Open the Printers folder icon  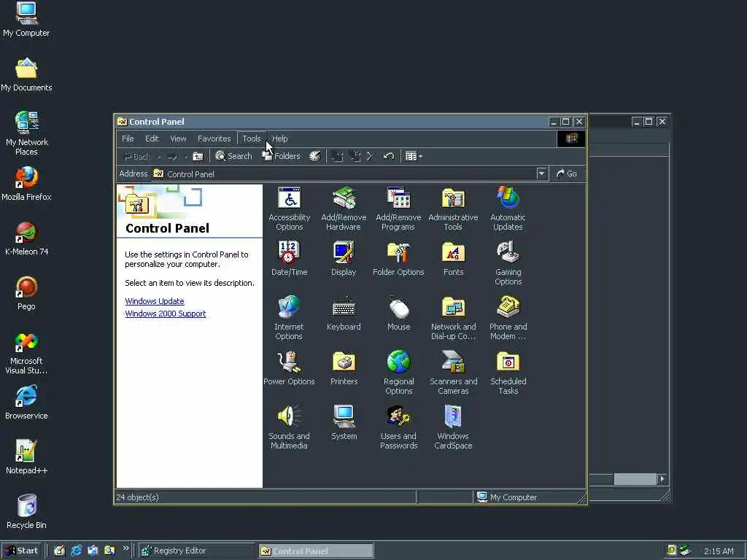coord(344,368)
